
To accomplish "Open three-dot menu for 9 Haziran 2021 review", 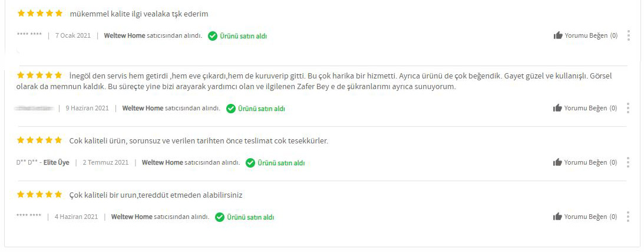I will click(x=628, y=108).
